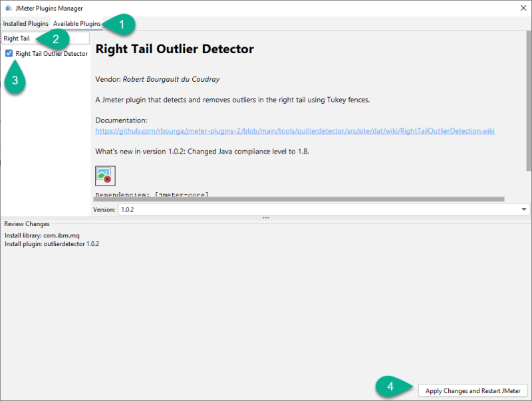Viewport: 532px width, 401px height.
Task: Click the vertical scrollbar of plugin description
Action: click(528, 101)
